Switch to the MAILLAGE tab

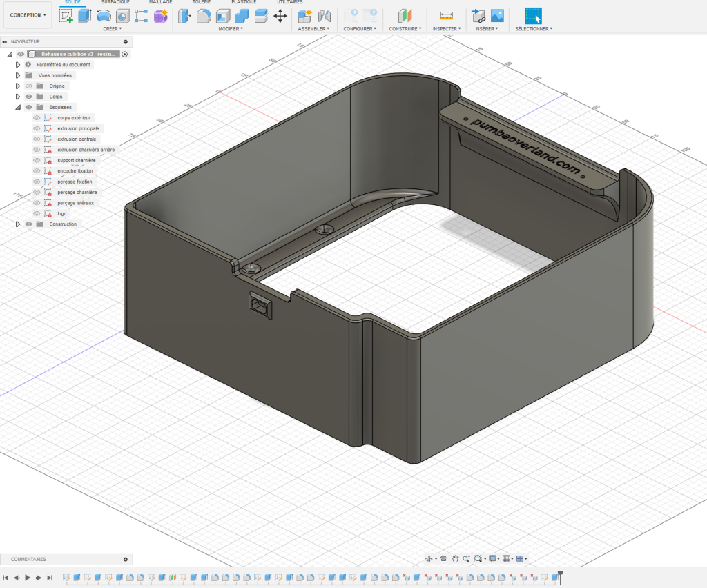click(160, 2)
